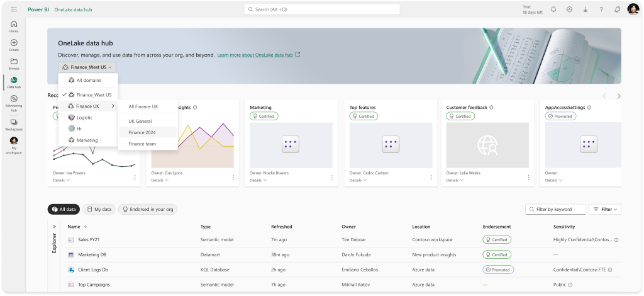Select Finance team subdomain
The image size is (644, 296).
(148, 144)
